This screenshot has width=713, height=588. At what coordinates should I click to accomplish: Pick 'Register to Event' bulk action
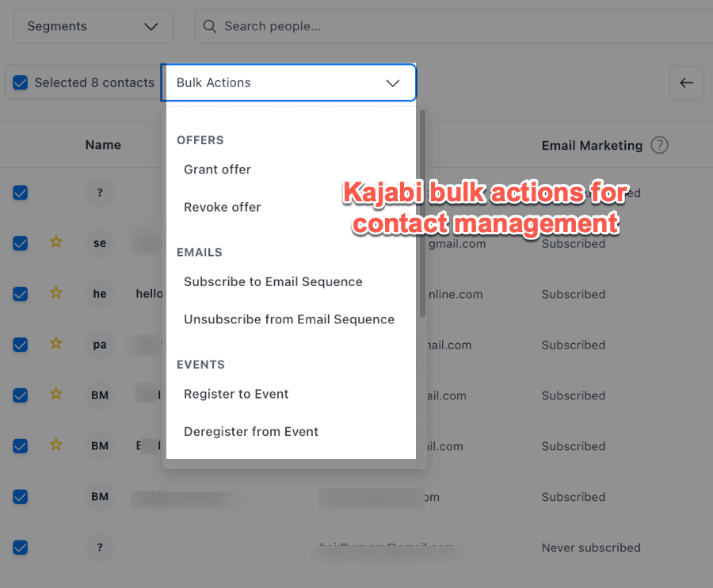(x=236, y=395)
